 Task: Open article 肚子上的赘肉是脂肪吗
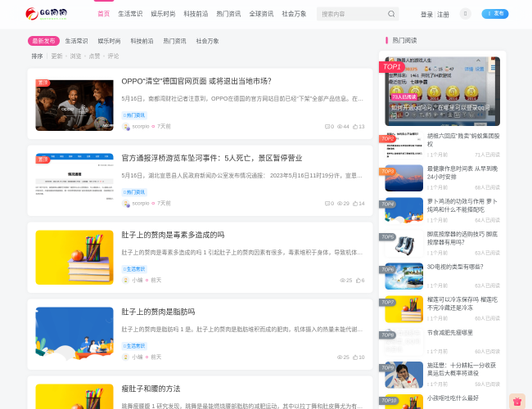click(158, 312)
